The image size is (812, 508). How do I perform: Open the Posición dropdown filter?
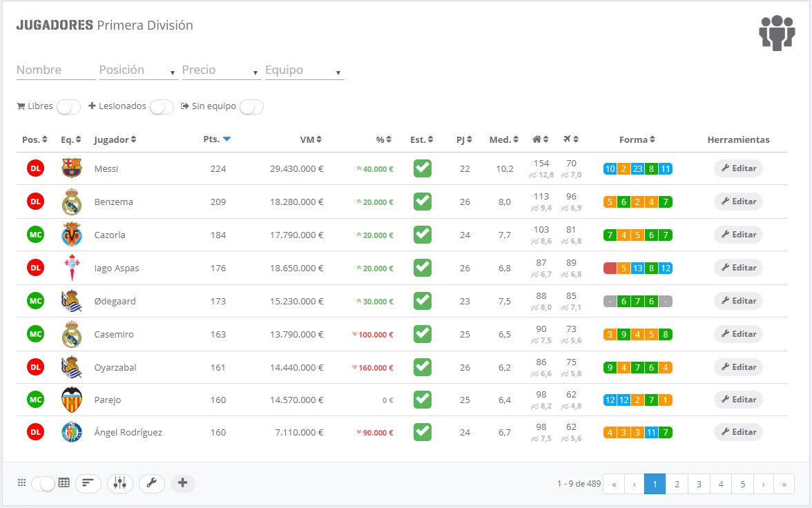(137, 70)
